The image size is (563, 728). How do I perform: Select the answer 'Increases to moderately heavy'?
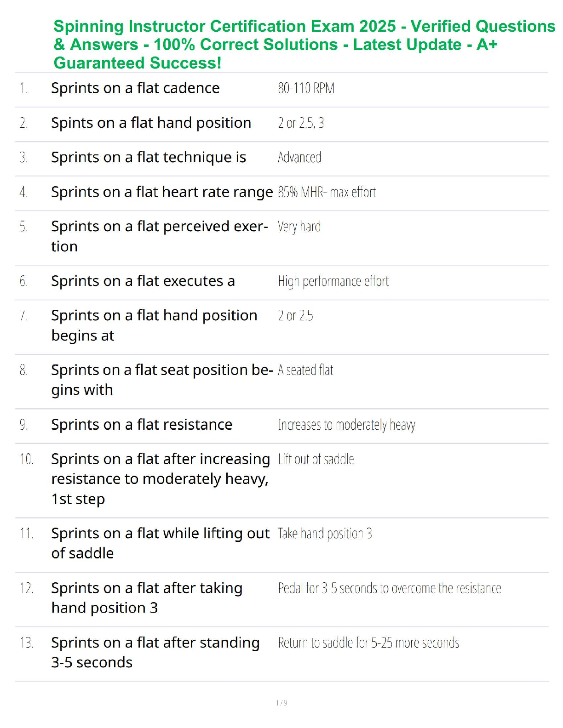pyautogui.click(x=346, y=425)
